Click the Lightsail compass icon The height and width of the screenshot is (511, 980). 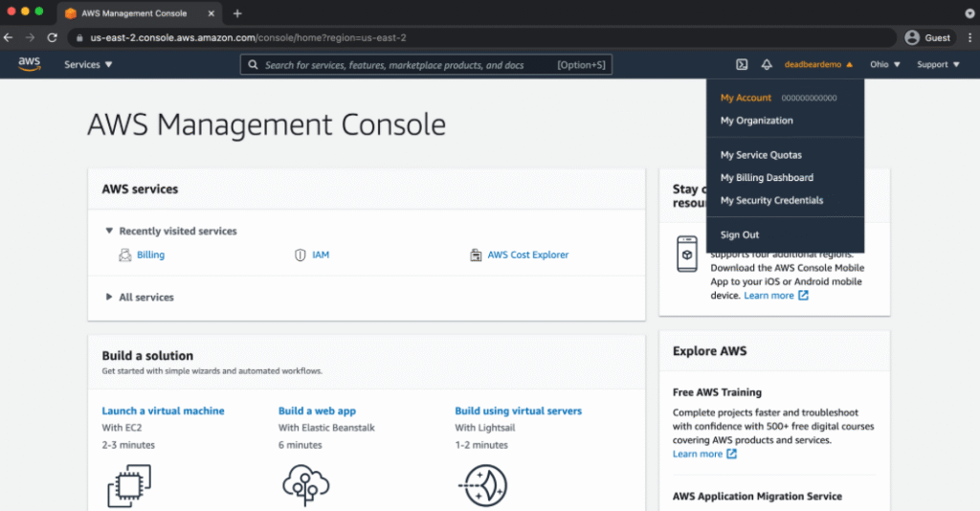(483, 485)
